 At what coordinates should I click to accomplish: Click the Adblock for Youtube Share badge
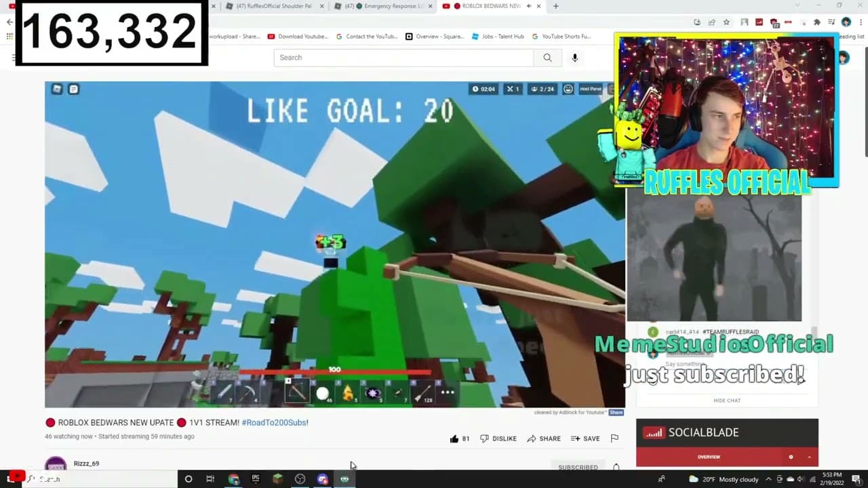coord(616,412)
